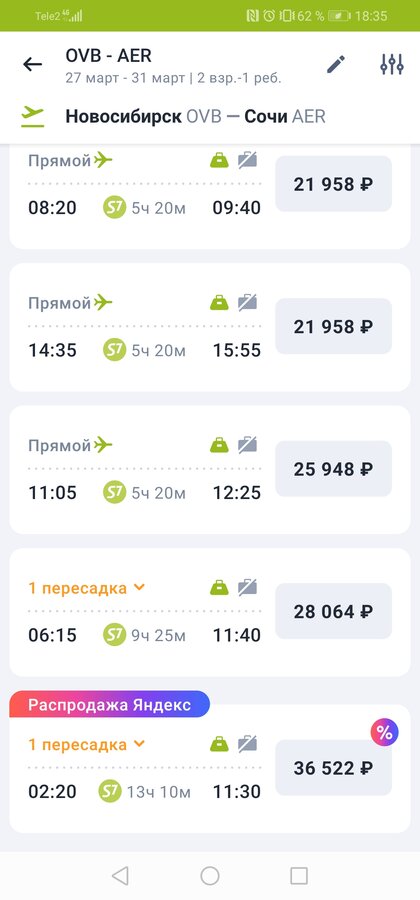
Task: Tap the green departing plane icon
Action: pyautogui.click(x=33, y=117)
